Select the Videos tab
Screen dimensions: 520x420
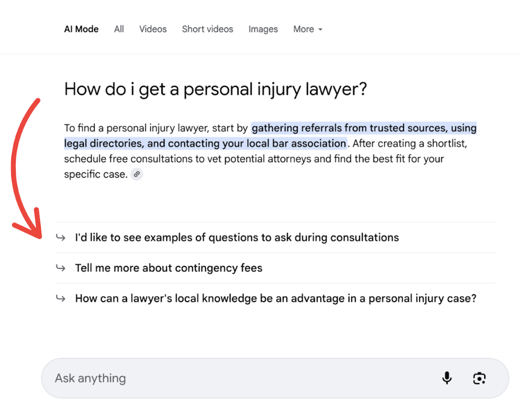tap(153, 29)
